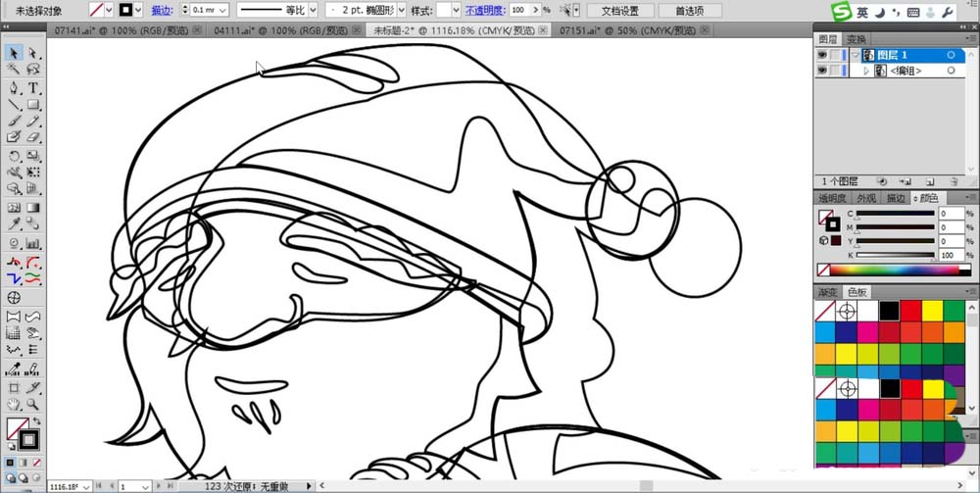Screen dimensions: 980x493
Task: Click the 不透明度 link in control bar
Action: tap(485, 11)
